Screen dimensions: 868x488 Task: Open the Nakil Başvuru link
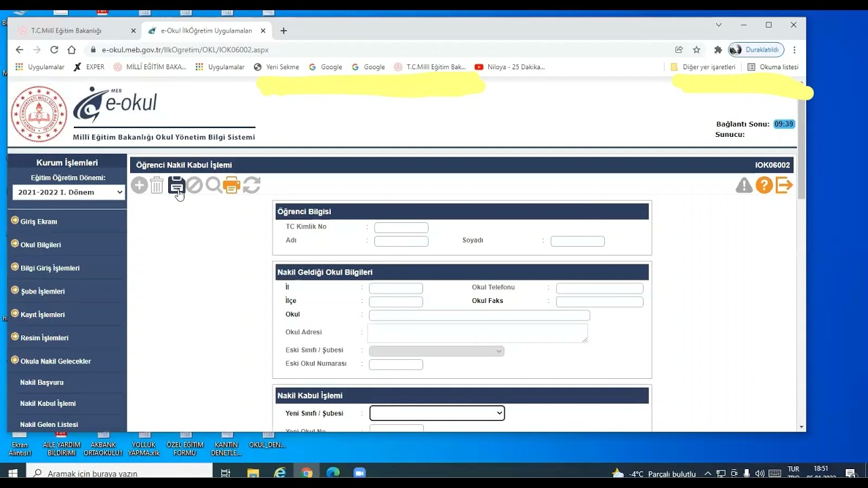(41, 382)
